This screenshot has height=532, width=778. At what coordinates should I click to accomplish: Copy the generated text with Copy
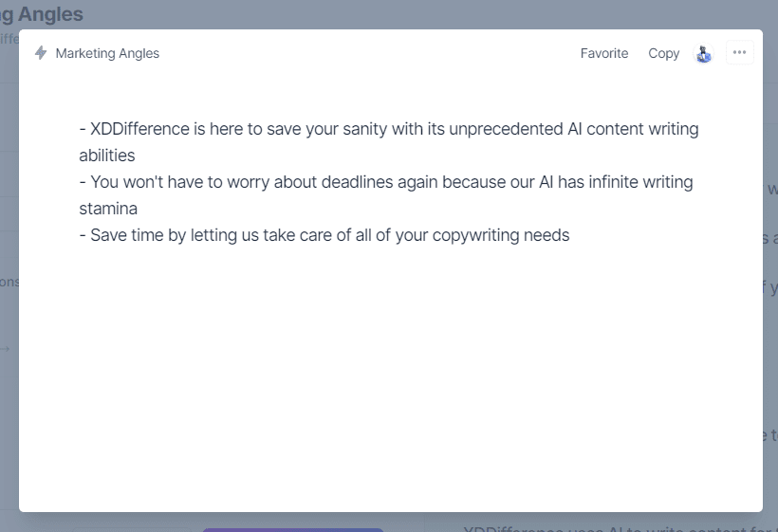pyautogui.click(x=663, y=53)
